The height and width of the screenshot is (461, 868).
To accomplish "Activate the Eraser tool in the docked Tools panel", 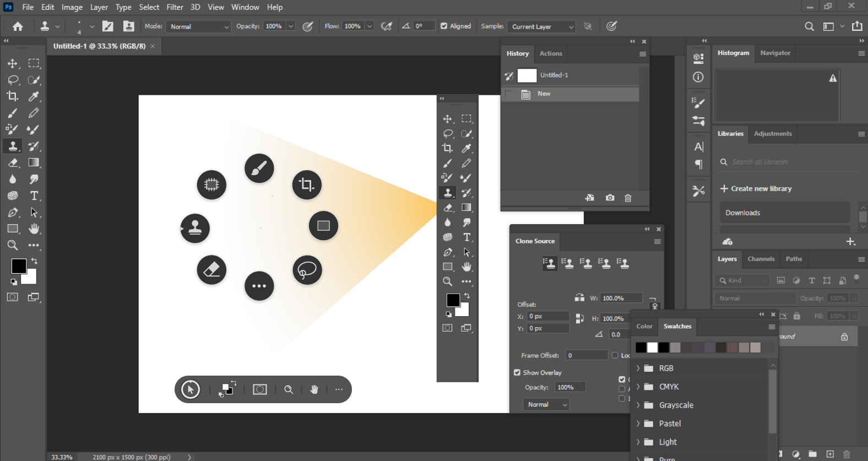I will (12, 162).
